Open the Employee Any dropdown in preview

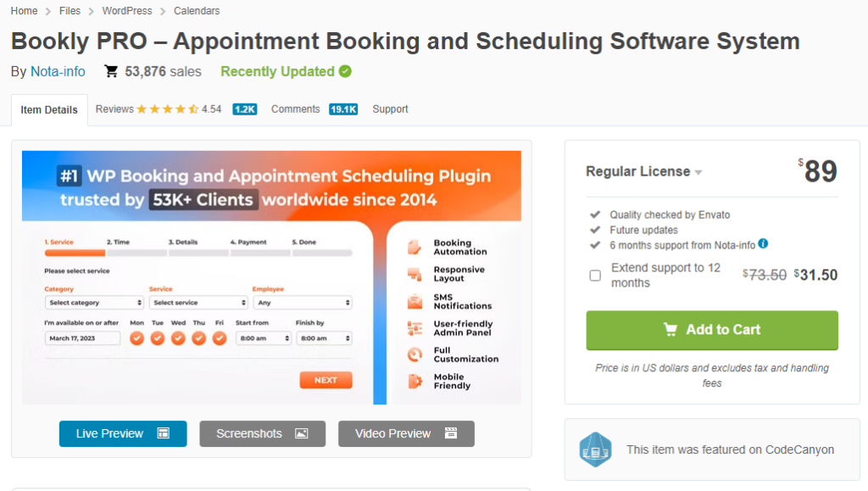[x=303, y=303]
